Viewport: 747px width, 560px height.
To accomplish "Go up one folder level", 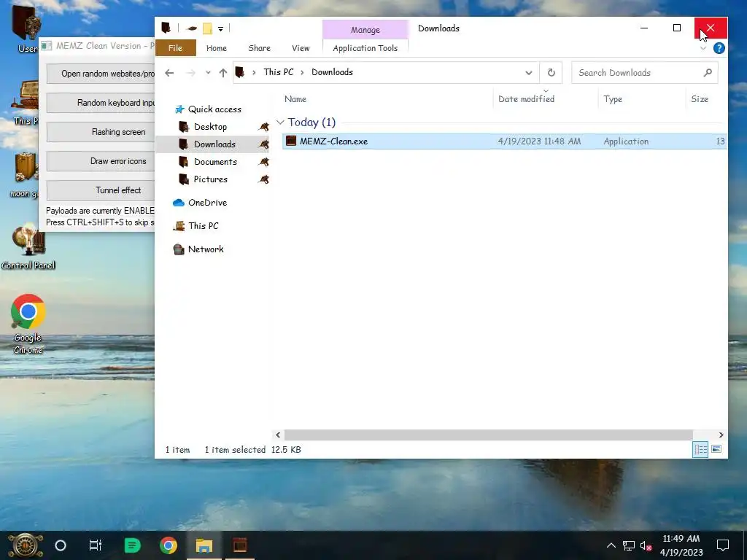I will coord(223,73).
